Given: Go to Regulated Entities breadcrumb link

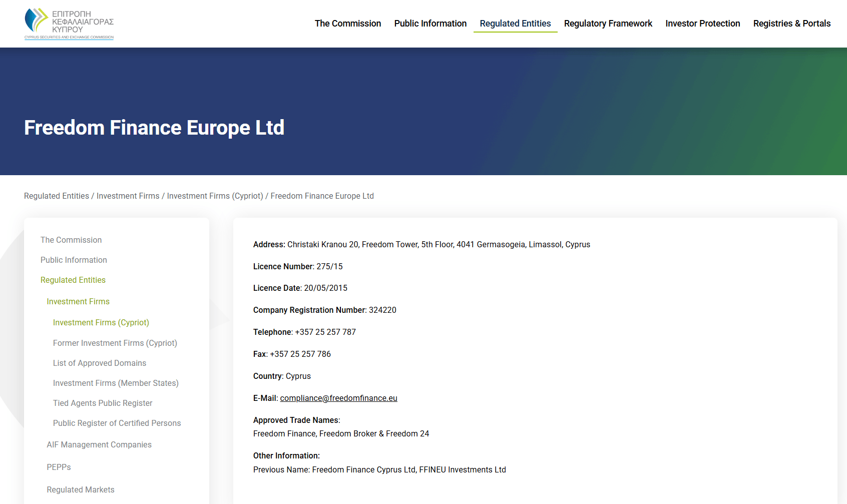Looking at the screenshot, I should click(57, 196).
